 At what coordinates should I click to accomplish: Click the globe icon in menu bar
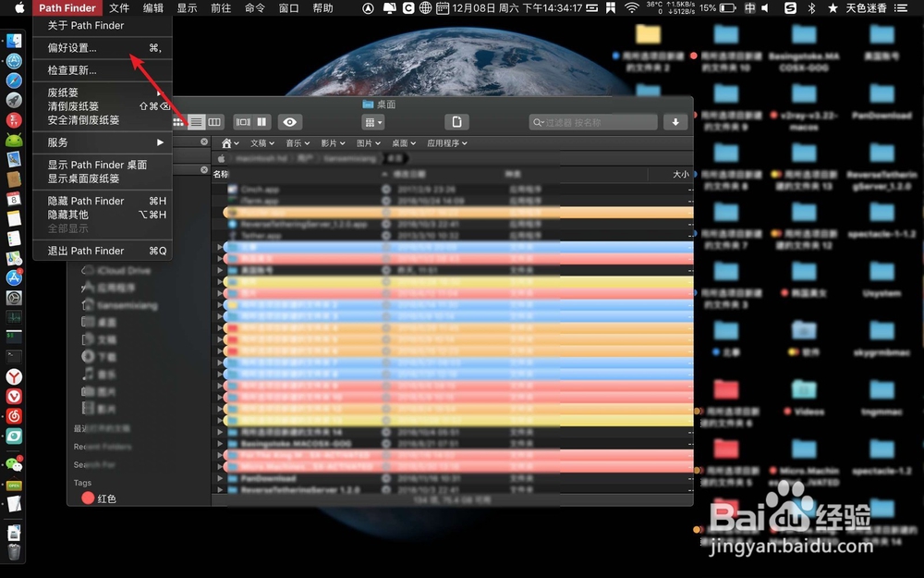pos(425,7)
